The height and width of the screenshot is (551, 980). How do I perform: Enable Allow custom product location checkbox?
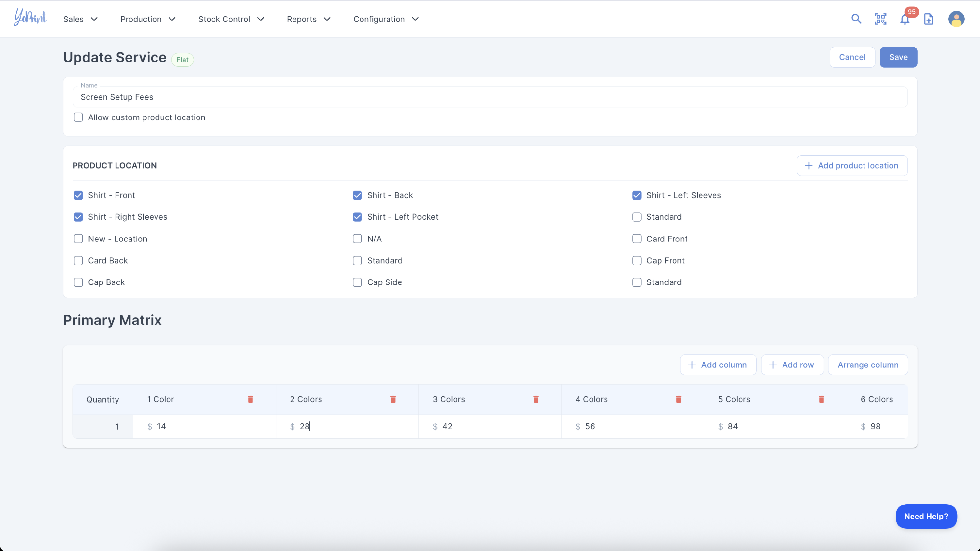point(78,117)
